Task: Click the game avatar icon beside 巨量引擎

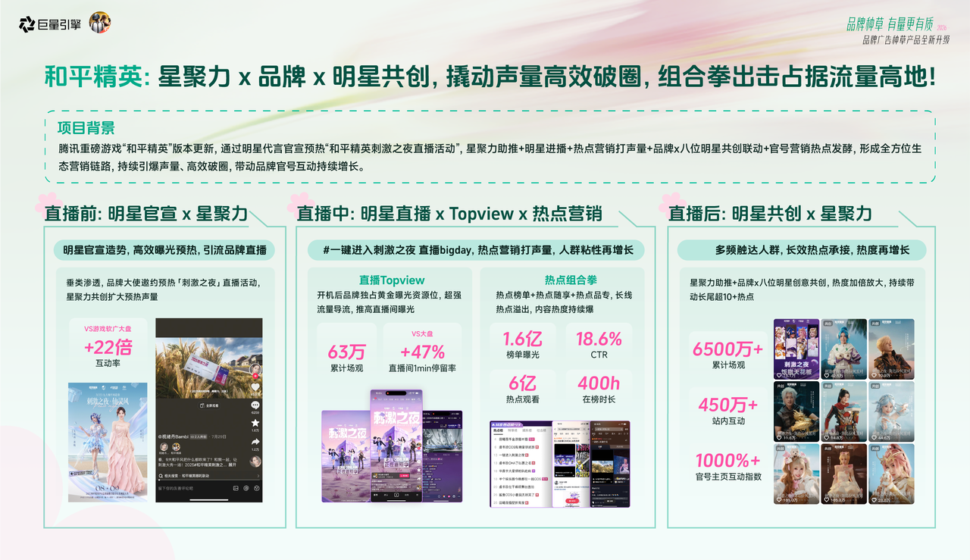Action: [100, 23]
